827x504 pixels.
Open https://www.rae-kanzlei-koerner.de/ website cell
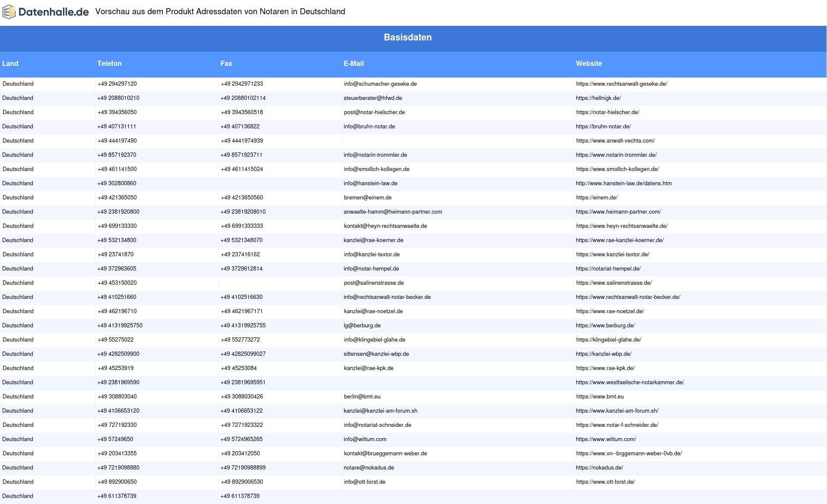point(620,240)
